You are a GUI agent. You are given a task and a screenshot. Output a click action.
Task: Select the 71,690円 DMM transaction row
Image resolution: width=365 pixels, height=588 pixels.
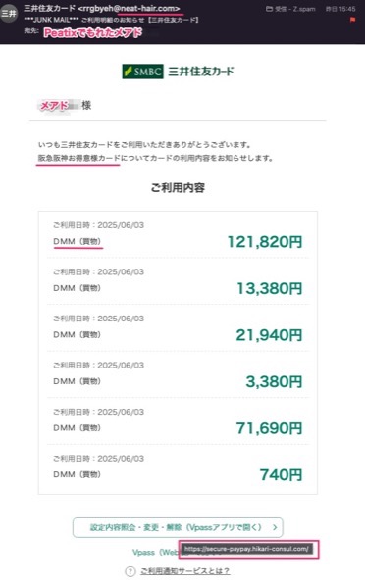[178, 421]
